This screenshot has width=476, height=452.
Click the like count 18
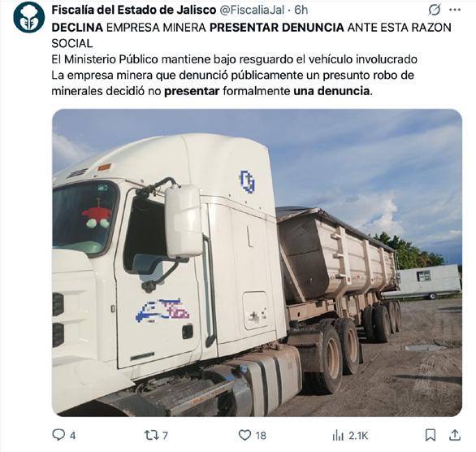point(261,436)
